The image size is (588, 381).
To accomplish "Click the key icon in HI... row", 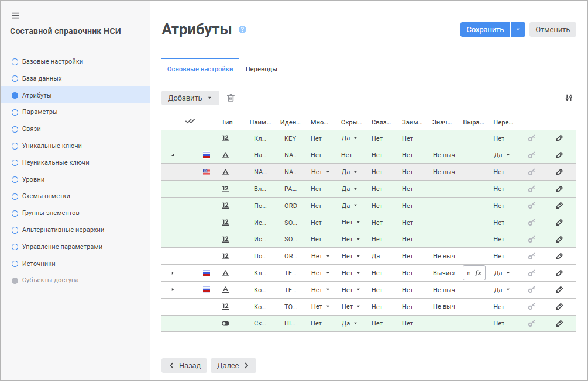I will click(531, 323).
